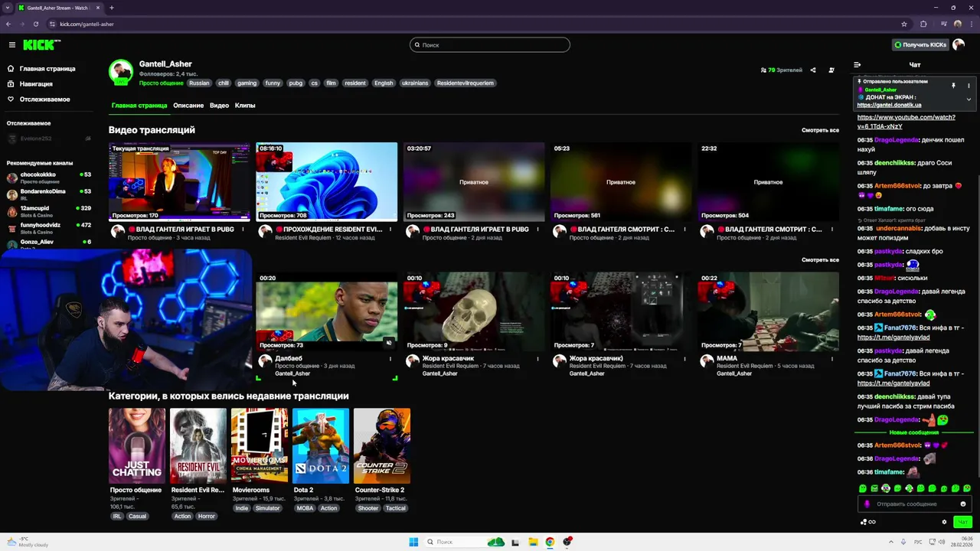Screen dimensions: 980x551
Task: Open the Counter-Strike 2 category card
Action: click(382, 445)
